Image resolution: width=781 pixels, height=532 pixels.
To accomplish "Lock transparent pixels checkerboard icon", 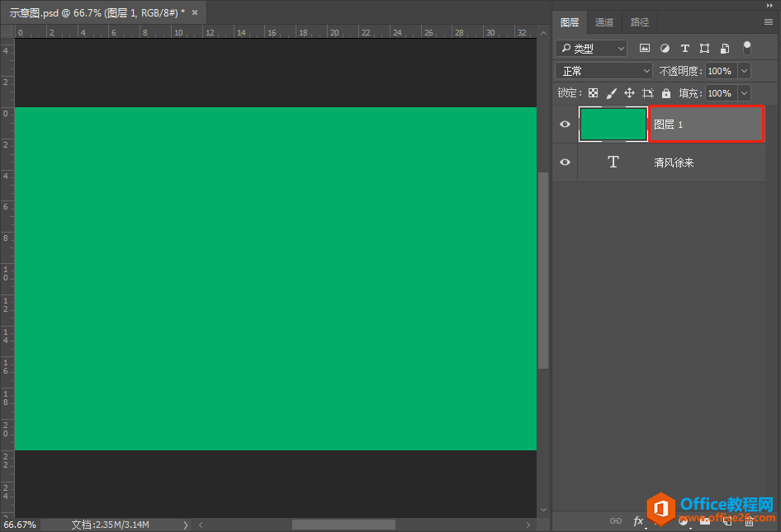I will 593,93.
